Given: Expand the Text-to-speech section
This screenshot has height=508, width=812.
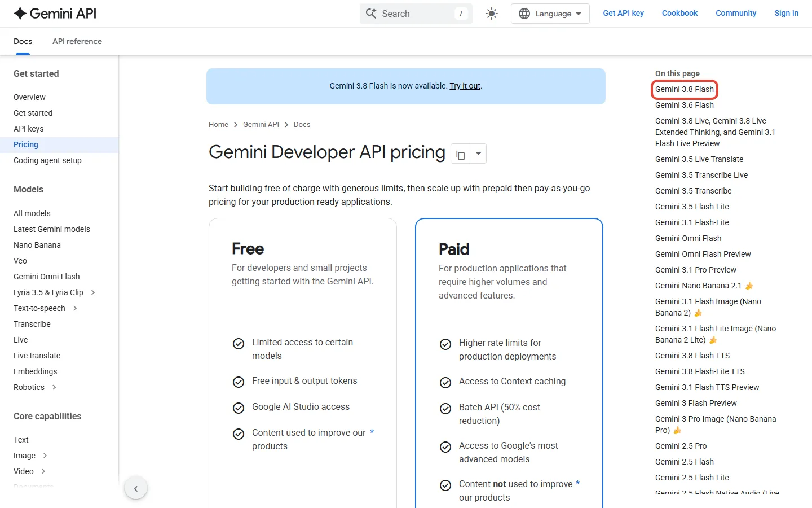Looking at the screenshot, I should coord(75,308).
